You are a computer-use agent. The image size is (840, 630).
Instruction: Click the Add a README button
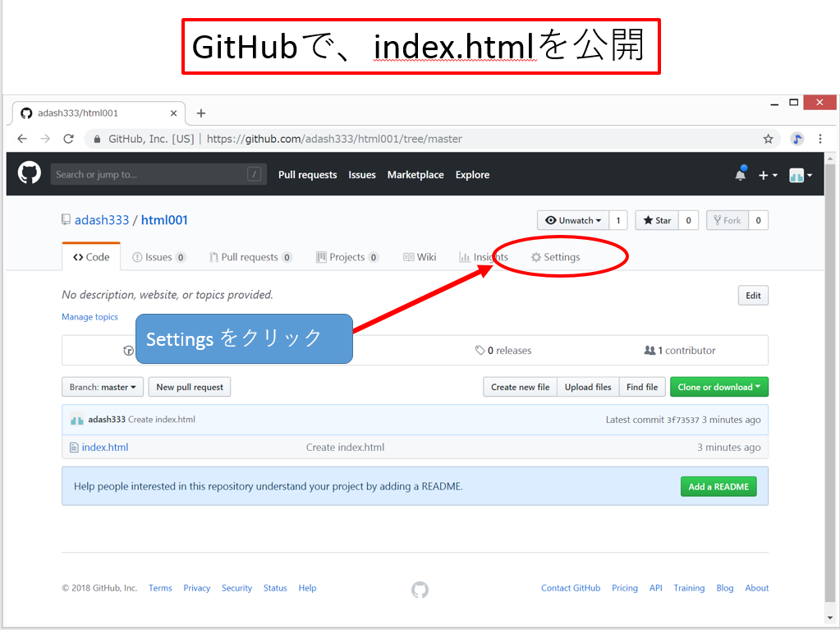pos(718,486)
